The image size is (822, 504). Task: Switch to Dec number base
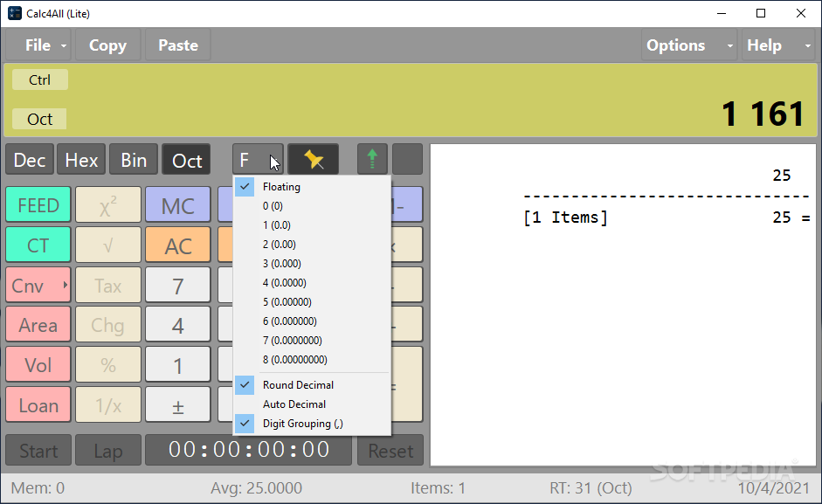[x=30, y=160]
